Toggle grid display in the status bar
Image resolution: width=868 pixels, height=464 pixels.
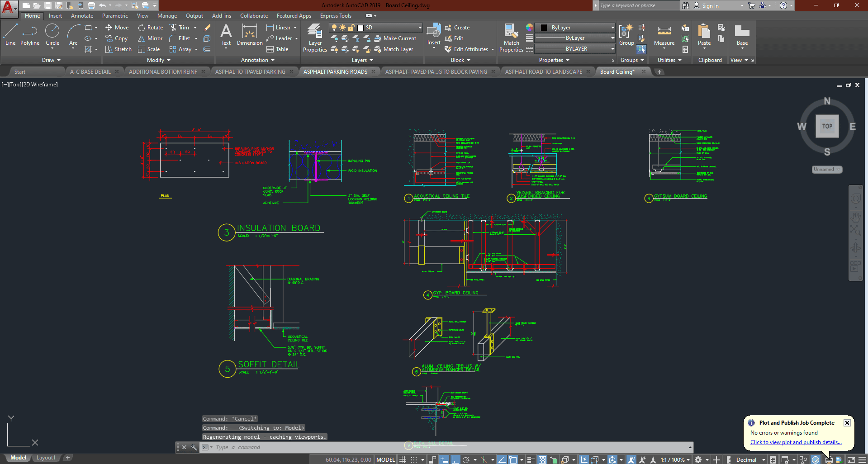click(x=403, y=459)
